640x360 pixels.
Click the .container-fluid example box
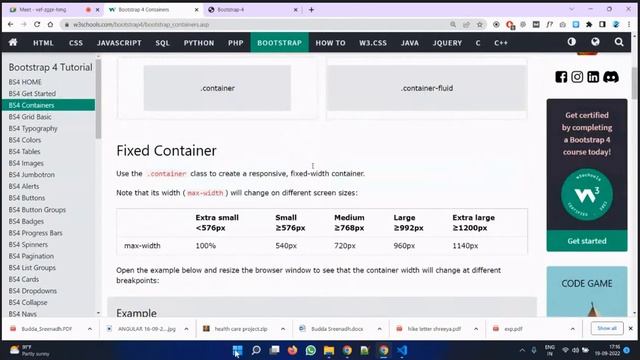point(427,88)
